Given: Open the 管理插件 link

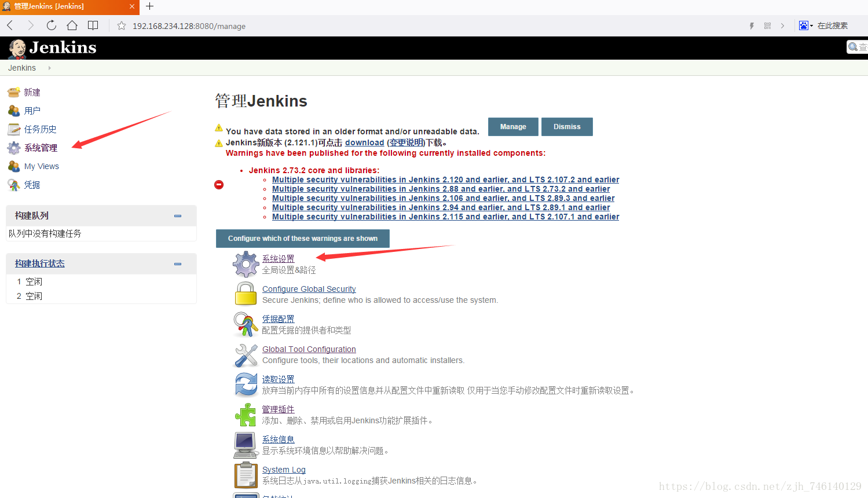Looking at the screenshot, I should pos(279,409).
